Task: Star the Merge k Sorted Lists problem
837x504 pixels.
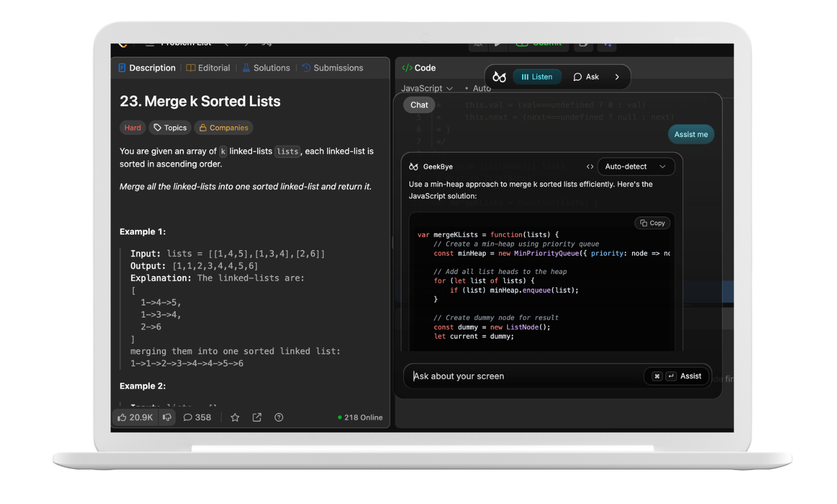Action: [235, 417]
